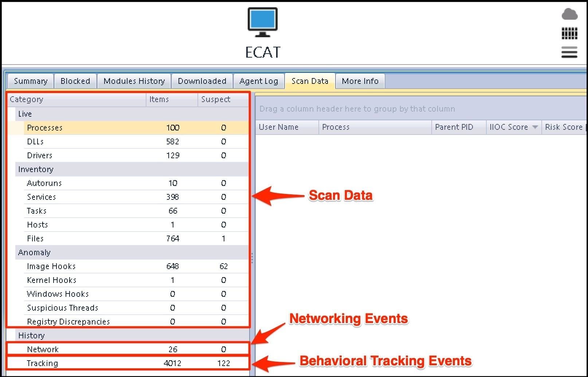Select the DLLs category row

[x=136, y=141]
